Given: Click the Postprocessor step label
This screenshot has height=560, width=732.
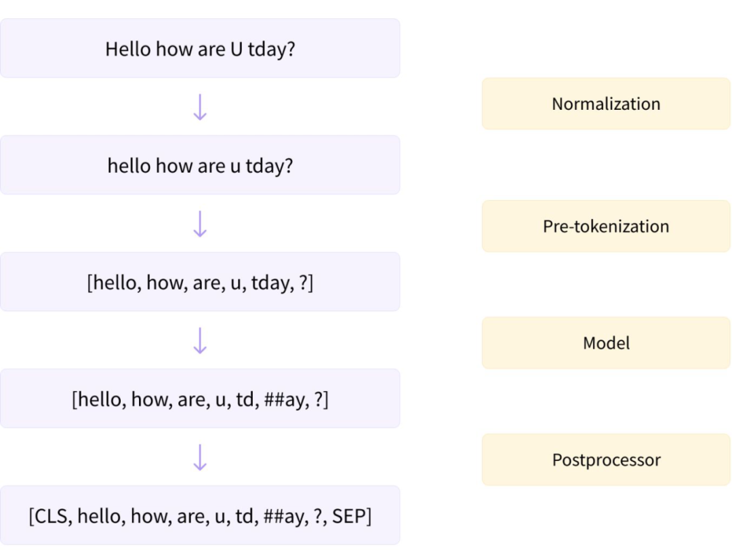Looking at the screenshot, I should click(x=606, y=460).
